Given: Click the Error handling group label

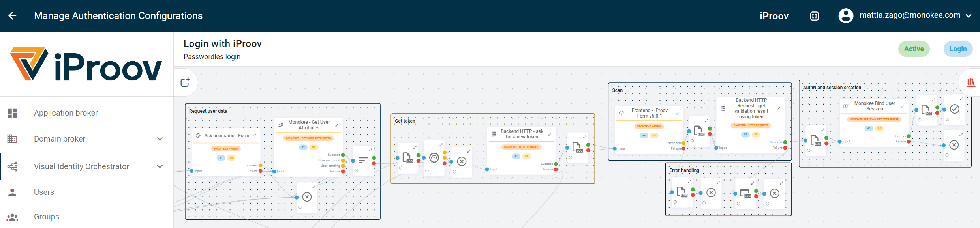Looking at the screenshot, I should (684, 170).
